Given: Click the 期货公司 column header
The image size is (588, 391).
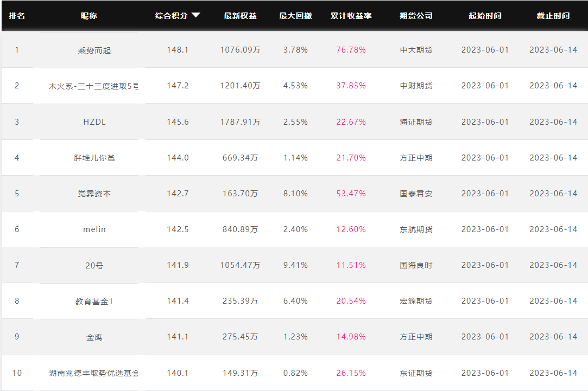Looking at the screenshot, I should [416, 16].
